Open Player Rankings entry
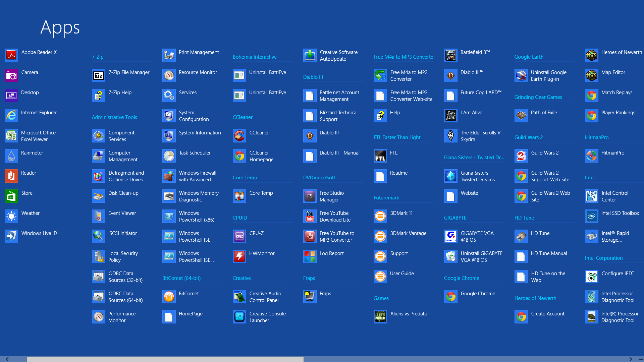644x362 pixels. pos(610,116)
